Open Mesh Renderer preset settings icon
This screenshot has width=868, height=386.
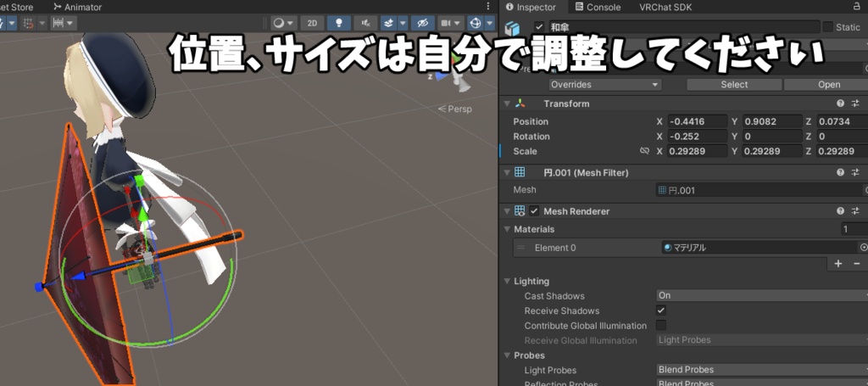click(x=856, y=211)
